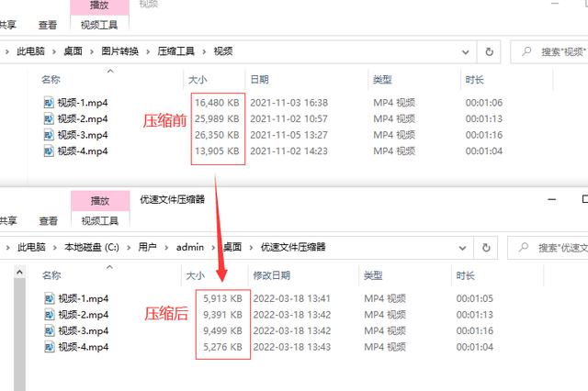Image resolution: width=588 pixels, height=391 pixels.
Task: Select size value 5,276 KB
Action: pos(222,346)
